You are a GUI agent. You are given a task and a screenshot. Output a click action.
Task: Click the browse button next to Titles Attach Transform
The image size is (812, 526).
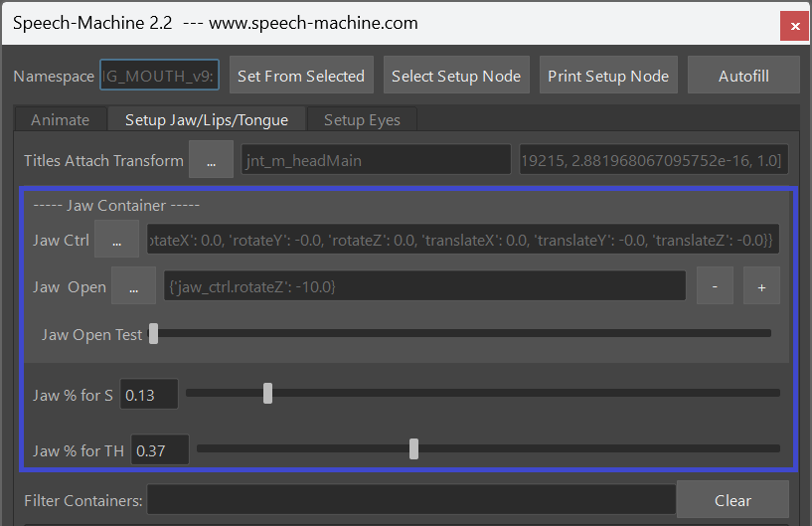tap(211, 160)
